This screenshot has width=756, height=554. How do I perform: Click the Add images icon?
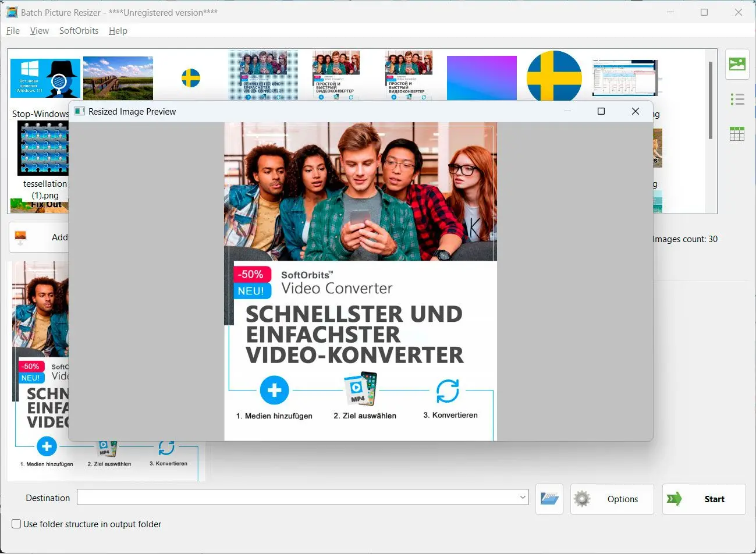21,237
